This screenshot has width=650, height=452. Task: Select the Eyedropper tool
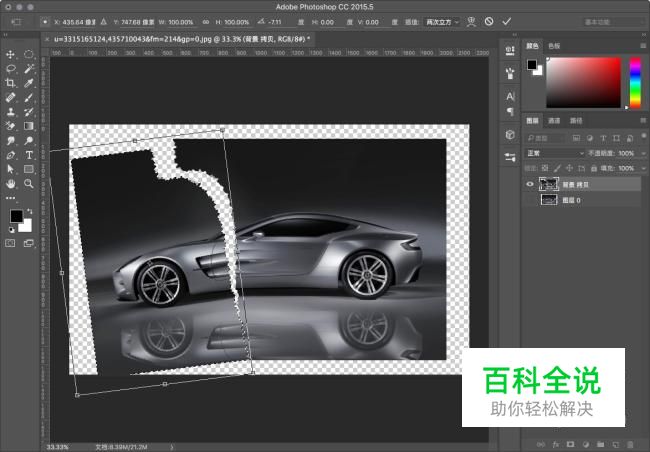coord(29,84)
